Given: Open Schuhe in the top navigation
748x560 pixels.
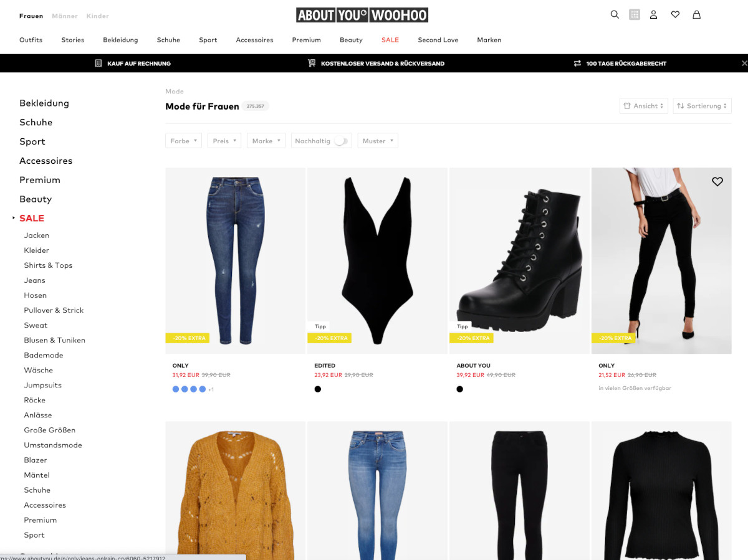Looking at the screenshot, I should [168, 40].
